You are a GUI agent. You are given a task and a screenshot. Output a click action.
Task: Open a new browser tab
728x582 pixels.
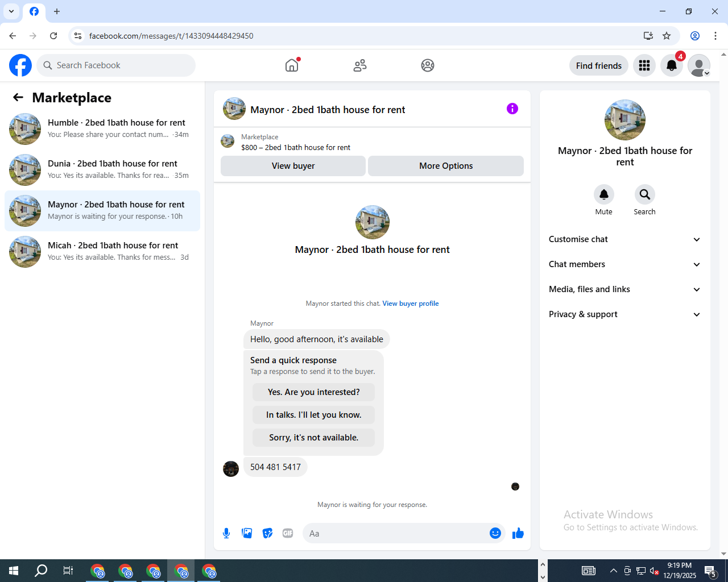(x=57, y=11)
